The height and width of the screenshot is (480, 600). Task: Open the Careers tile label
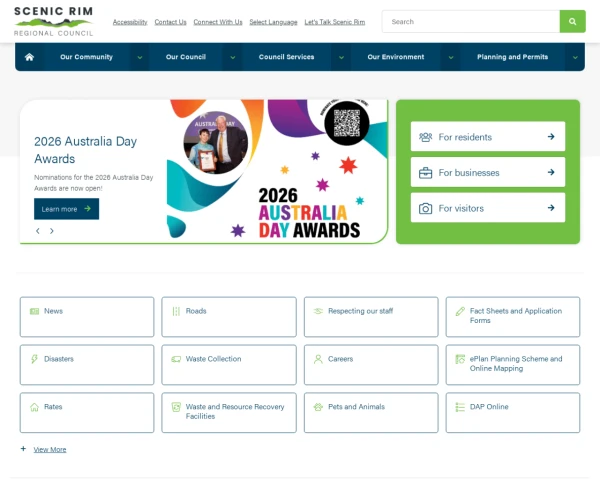coord(341,359)
